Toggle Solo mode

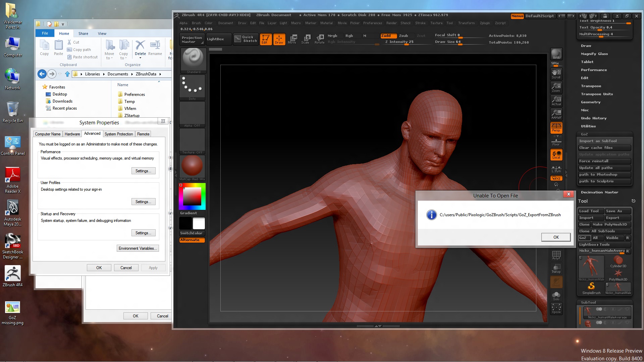tap(556, 296)
